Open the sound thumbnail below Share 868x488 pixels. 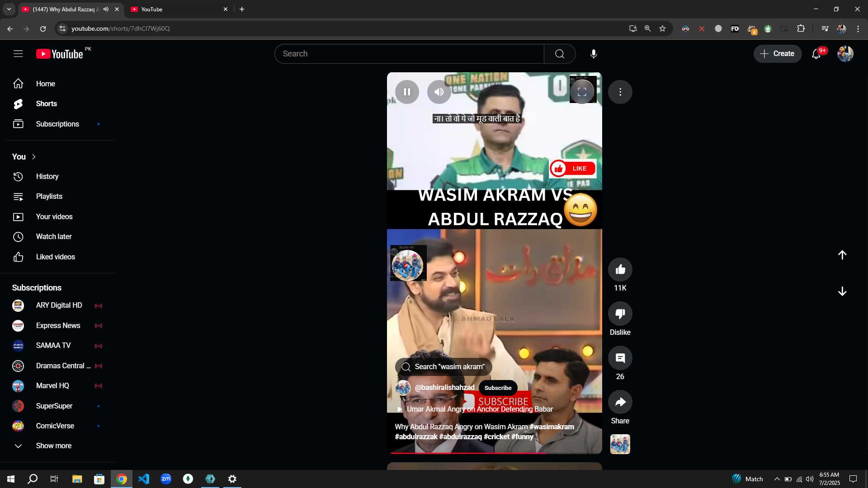[x=620, y=444]
